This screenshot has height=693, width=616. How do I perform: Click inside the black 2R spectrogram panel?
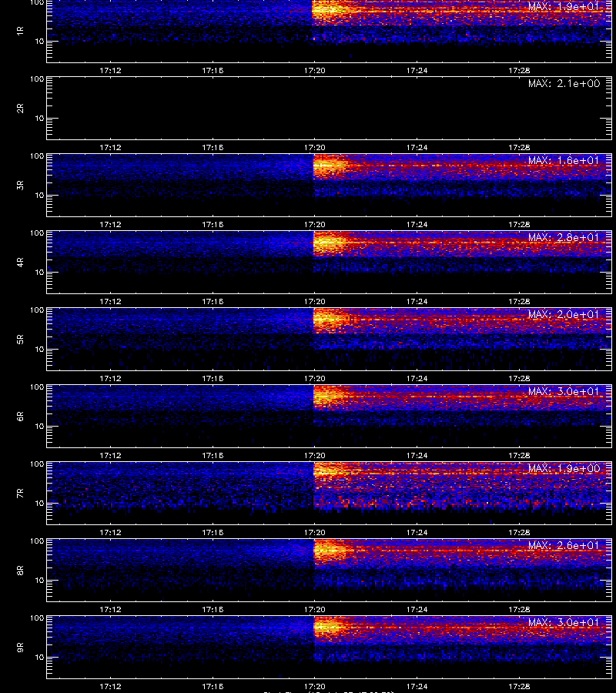click(x=330, y=109)
